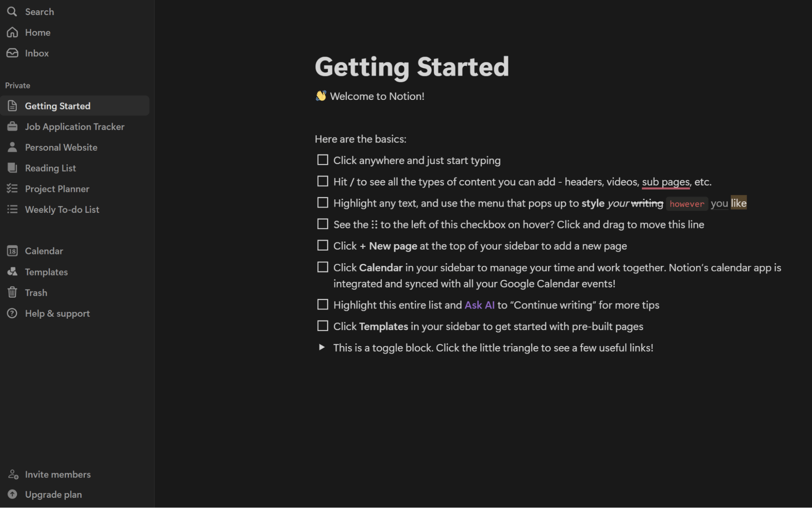Select the Calendar icon in sidebar

click(x=12, y=251)
